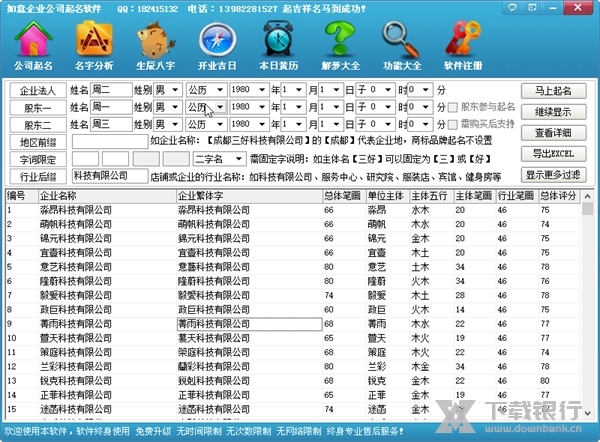Open 股东一 birth year dropdown
Image resolution: width=600 pixels, height=442 pixels.
[x=262, y=107]
